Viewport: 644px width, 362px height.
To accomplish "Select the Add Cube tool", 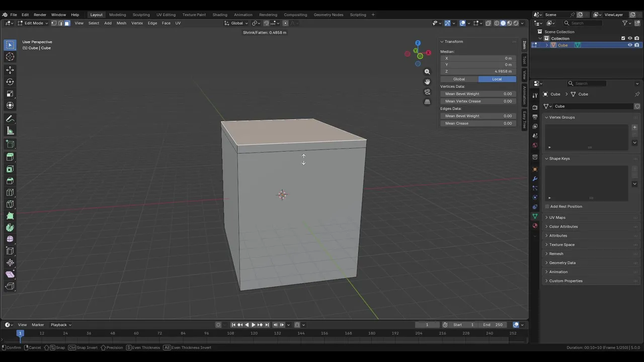I will (10, 144).
